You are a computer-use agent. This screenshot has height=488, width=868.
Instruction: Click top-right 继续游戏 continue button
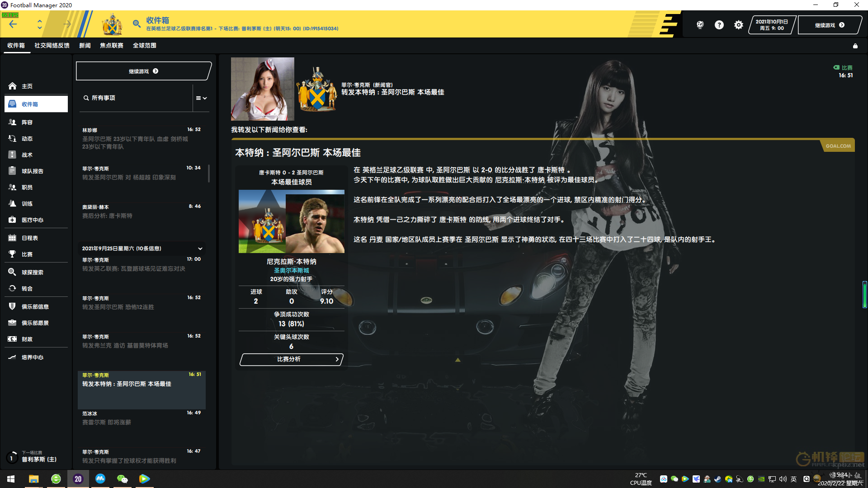click(x=829, y=25)
